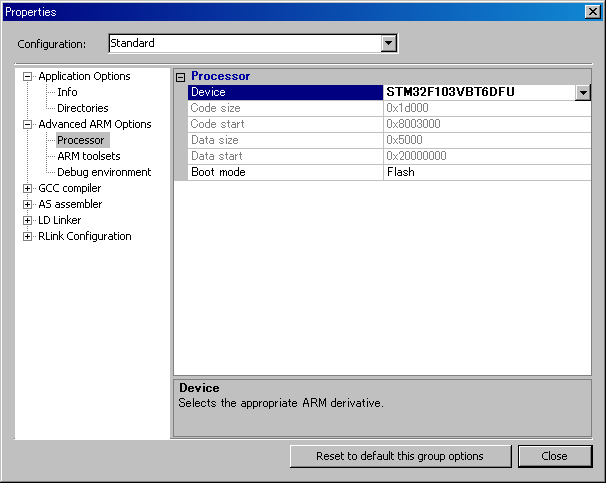
Task: Open the ARM toolsets settings
Action: pyautogui.click(x=88, y=156)
